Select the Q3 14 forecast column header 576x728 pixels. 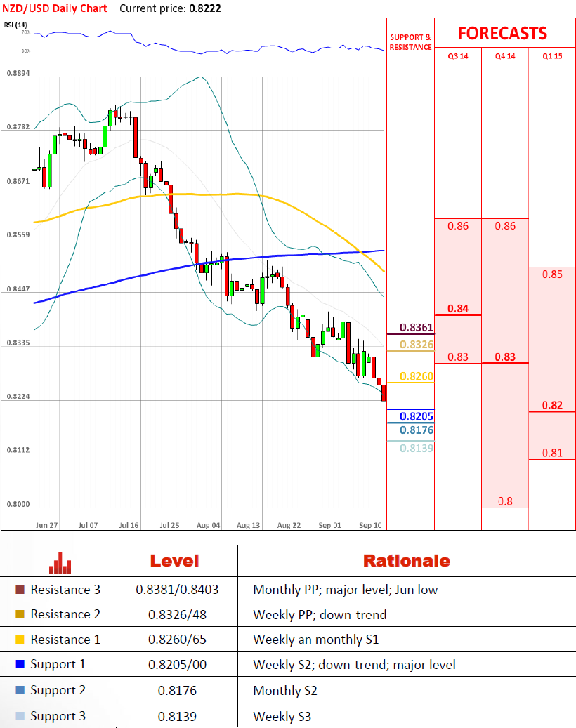point(458,56)
